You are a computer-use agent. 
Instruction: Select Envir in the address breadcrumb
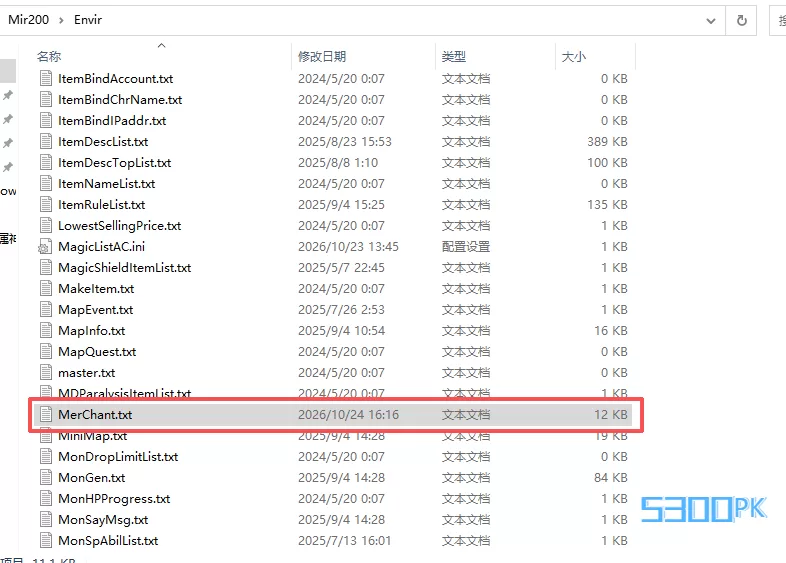(x=88, y=20)
